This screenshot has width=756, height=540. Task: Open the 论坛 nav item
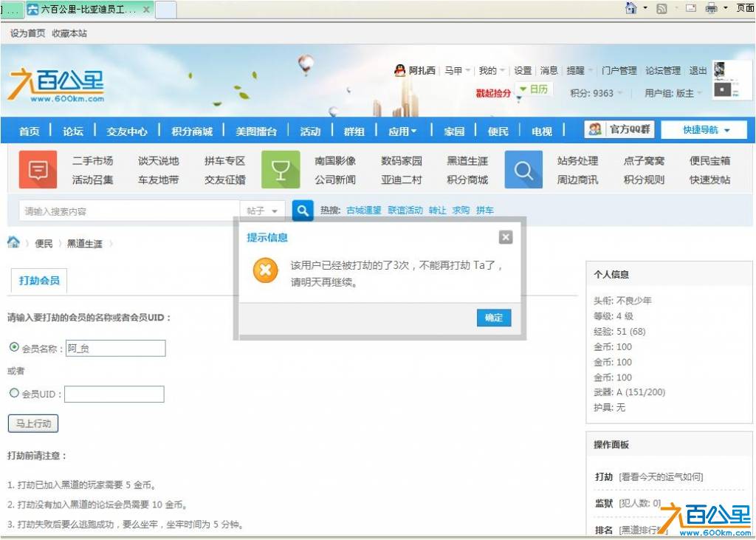pos(73,131)
